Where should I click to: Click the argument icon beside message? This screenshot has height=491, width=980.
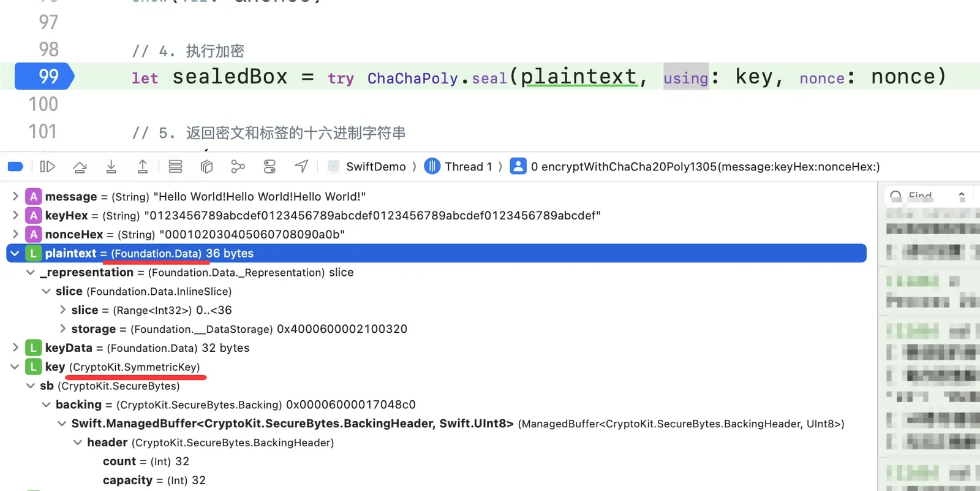[33, 196]
